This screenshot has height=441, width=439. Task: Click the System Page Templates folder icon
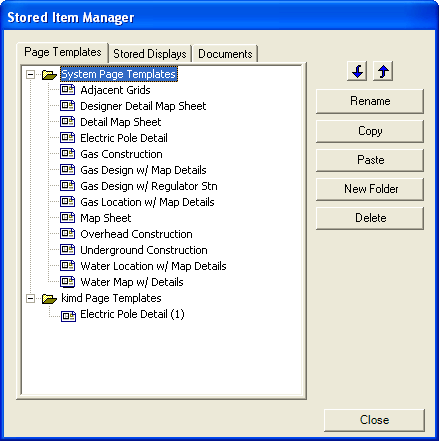tap(49, 75)
